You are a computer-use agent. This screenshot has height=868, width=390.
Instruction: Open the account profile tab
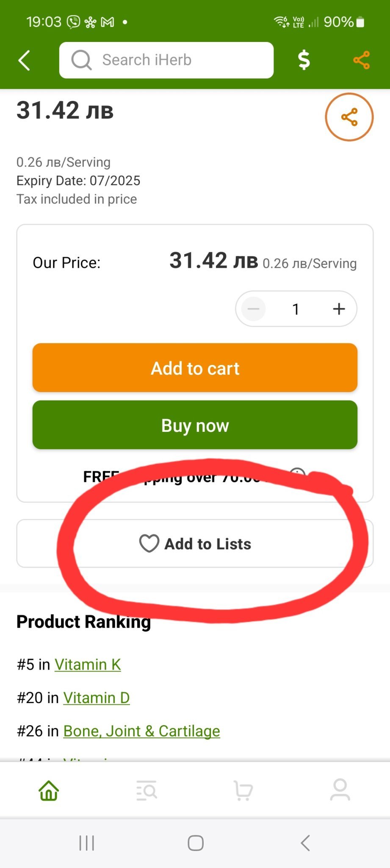tap(340, 790)
